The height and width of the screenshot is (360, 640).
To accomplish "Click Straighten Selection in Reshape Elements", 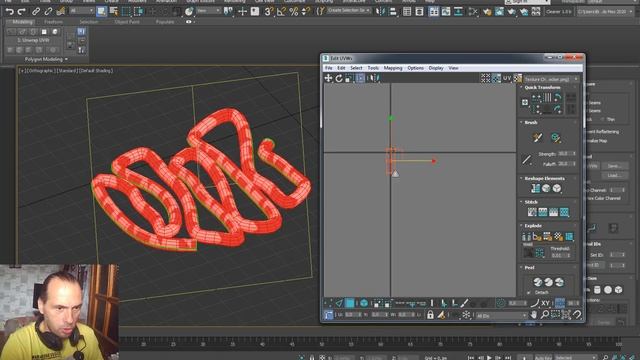I will pos(536,188).
